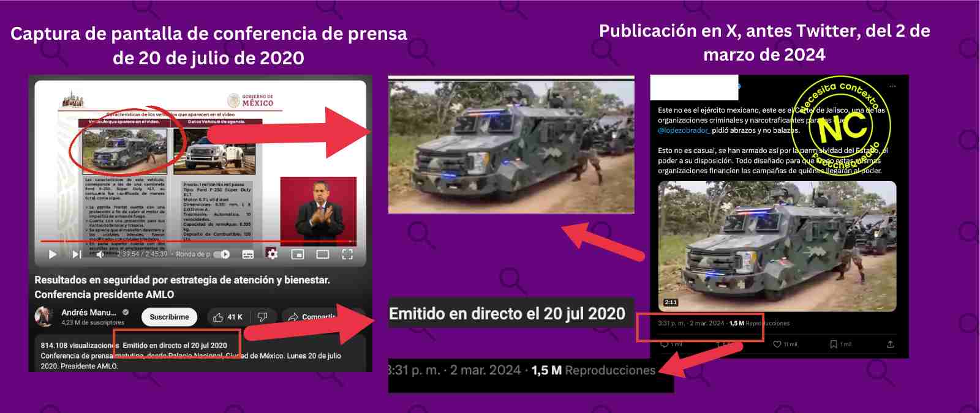Click the verified badge beside channel name

click(x=126, y=312)
